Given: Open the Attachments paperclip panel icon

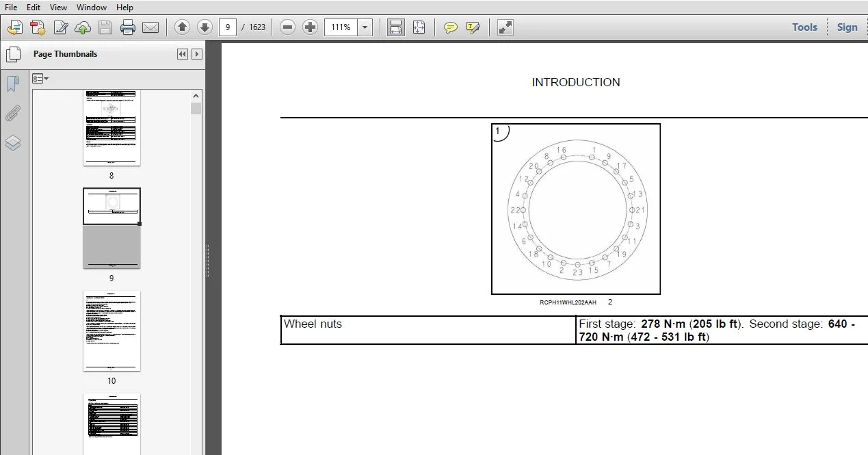Looking at the screenshot, I should 13,114.
